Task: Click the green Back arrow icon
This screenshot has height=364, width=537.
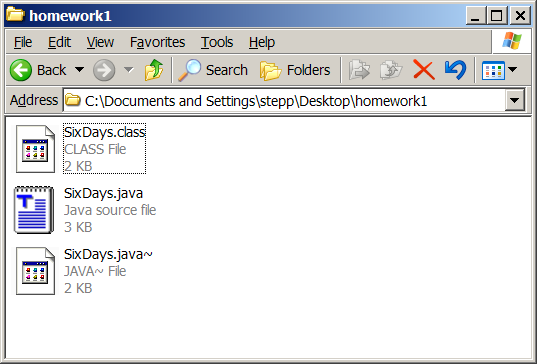Action: coord(21,70)
